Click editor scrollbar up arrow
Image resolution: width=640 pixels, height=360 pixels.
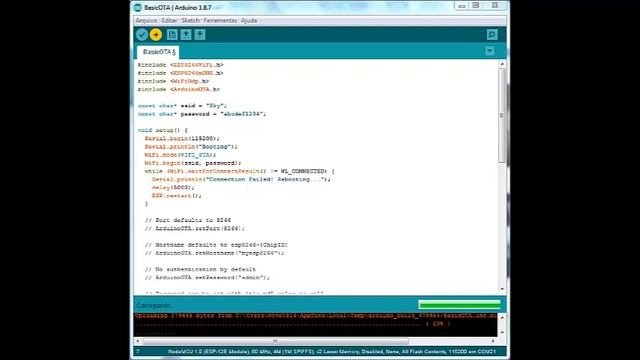[502, 64]
